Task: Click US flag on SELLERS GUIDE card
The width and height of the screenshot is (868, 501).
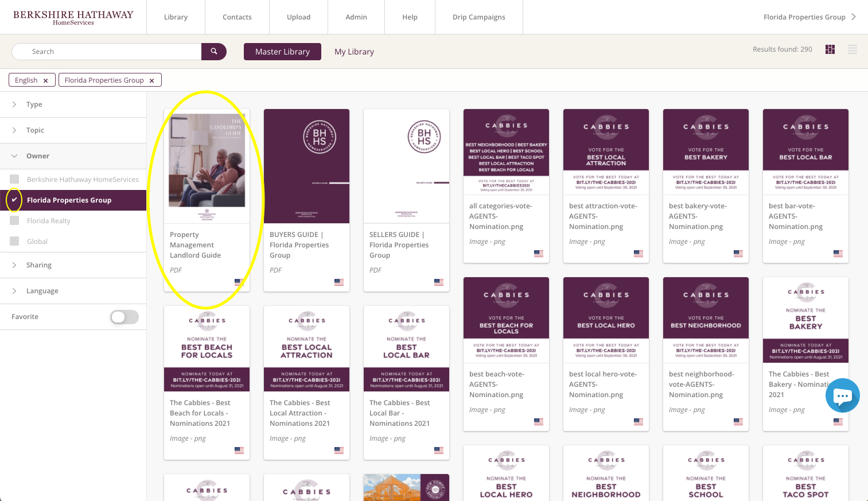Action: click(x=439, y=282)
